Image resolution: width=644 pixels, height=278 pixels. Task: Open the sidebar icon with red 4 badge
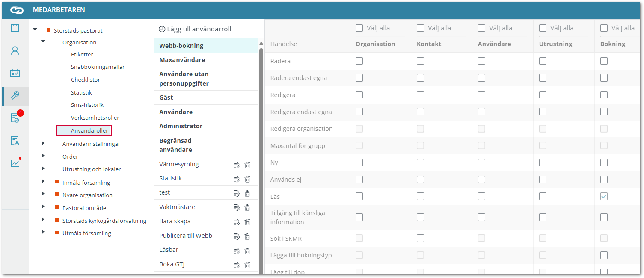click(15, 118)
